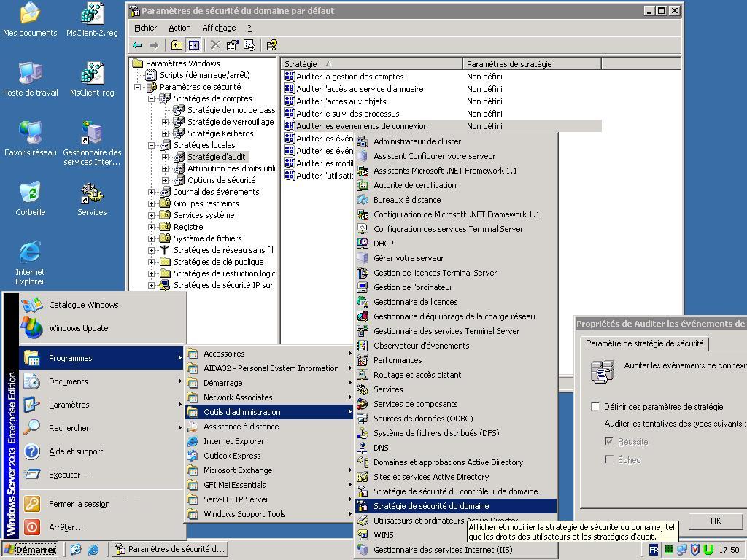Open Properties from the toolbar icon
Image resolution: width=747 pixels, height=560 pixels.
click(x=232, y=45)
